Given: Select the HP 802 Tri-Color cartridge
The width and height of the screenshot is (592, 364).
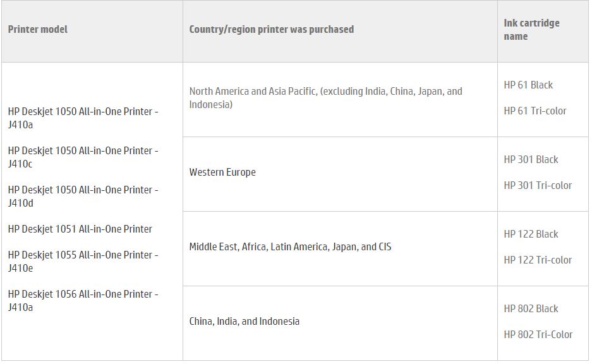Looking at the screenshot, I should [x=538, y=335].
